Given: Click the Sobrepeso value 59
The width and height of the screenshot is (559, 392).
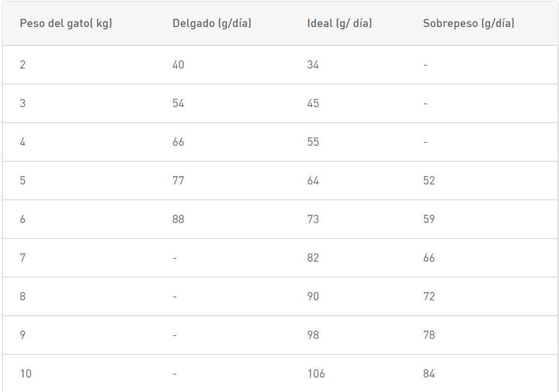Looking at the screenshot, I should click(429, 219).
